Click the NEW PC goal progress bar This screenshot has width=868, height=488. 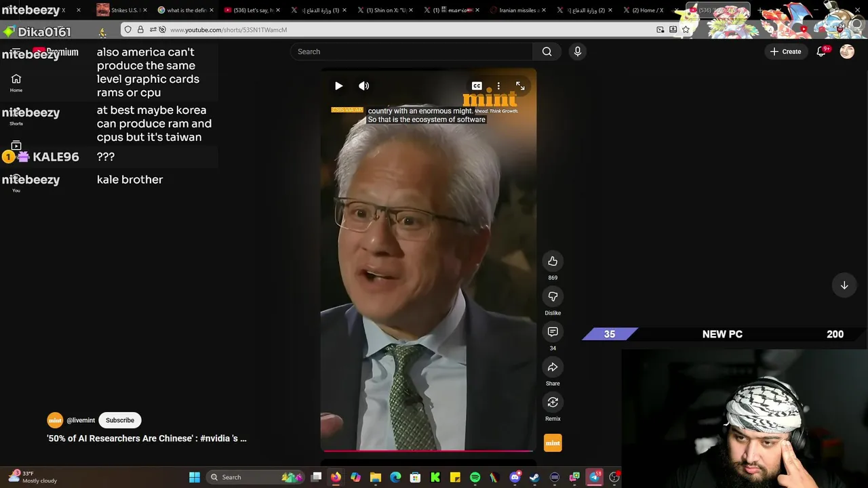[725, 334]
